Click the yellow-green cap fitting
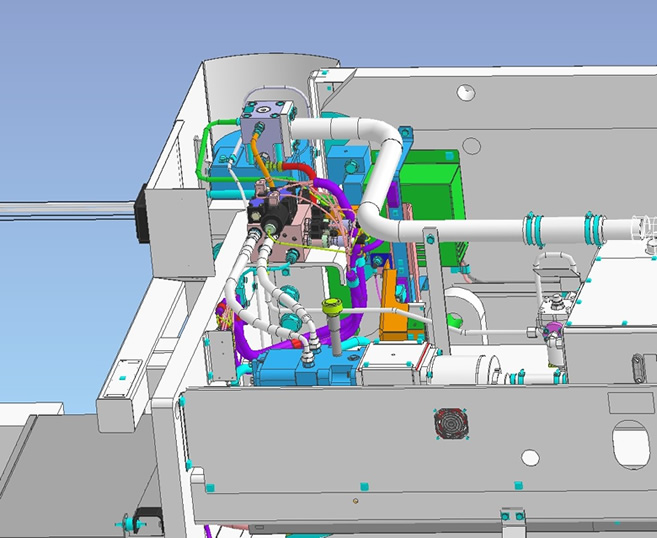The height and width of the screenshot is (538, 657). click(x=334, y=304)
